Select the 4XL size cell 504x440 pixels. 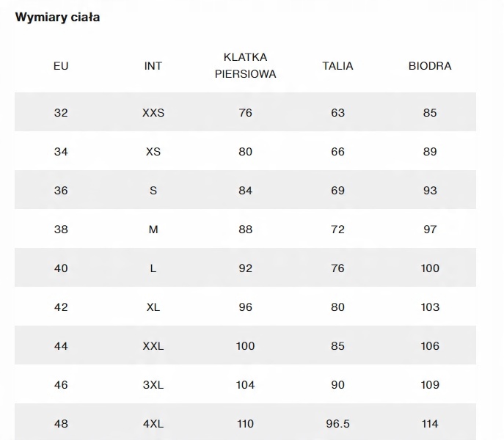[153, 424]
